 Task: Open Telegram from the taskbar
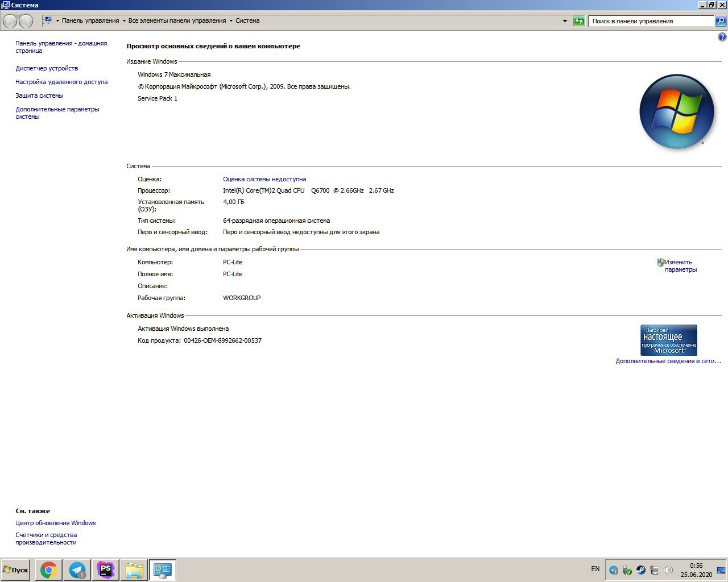(77, 570)
